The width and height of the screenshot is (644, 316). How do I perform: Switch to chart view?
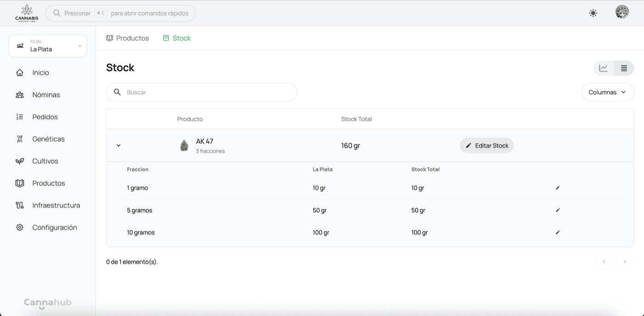pos(604,69)
